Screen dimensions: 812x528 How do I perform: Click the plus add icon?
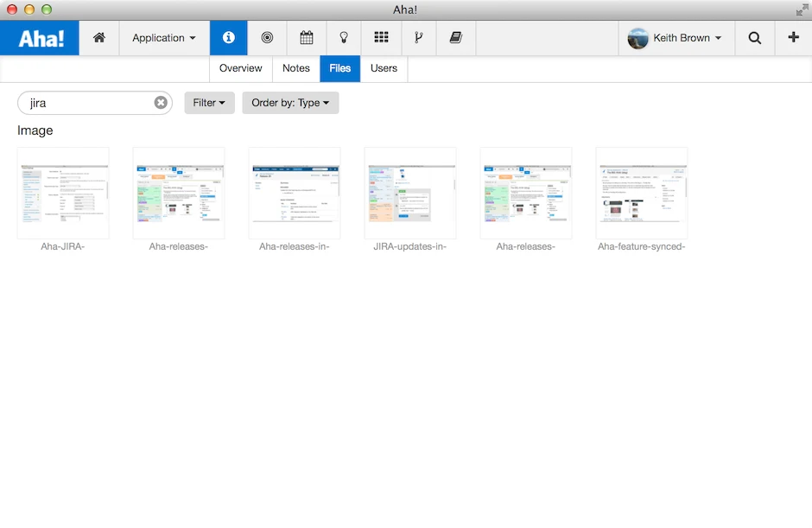[x=793, y=38]
